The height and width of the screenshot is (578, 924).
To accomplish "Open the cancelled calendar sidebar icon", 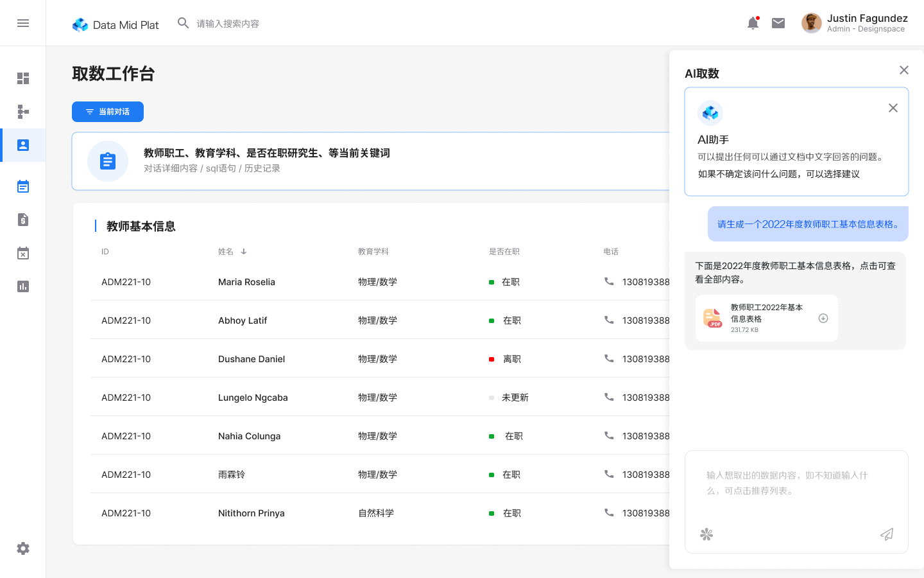I will 23,253.
